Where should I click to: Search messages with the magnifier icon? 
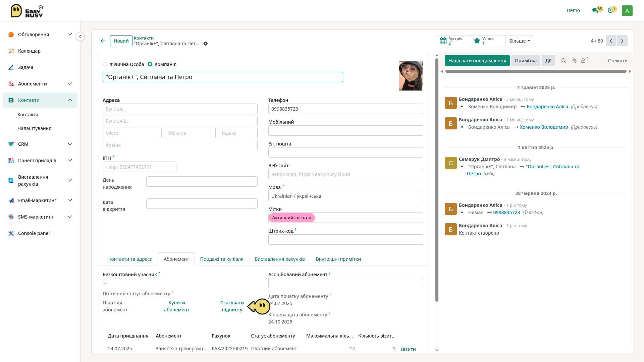tap(564, 61)
